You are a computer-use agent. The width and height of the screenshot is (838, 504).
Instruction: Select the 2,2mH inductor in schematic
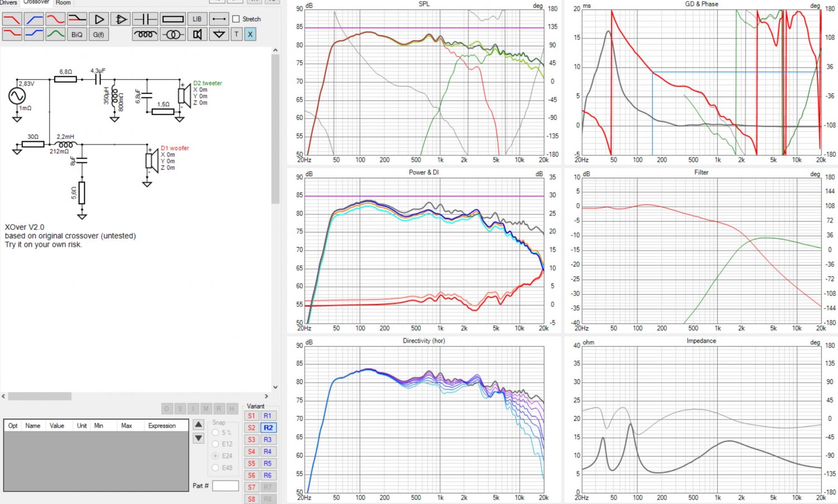tap(65, 145)
